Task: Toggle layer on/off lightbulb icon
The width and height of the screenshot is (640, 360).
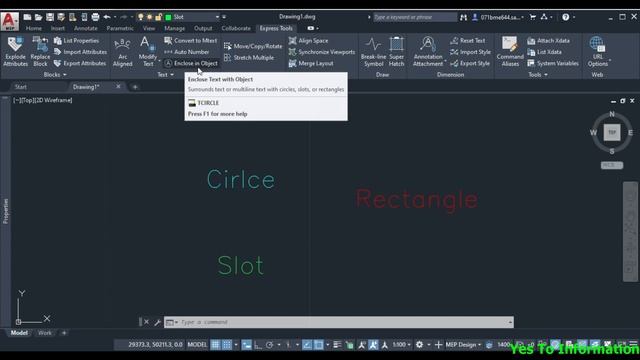Action: coord(140,17)
